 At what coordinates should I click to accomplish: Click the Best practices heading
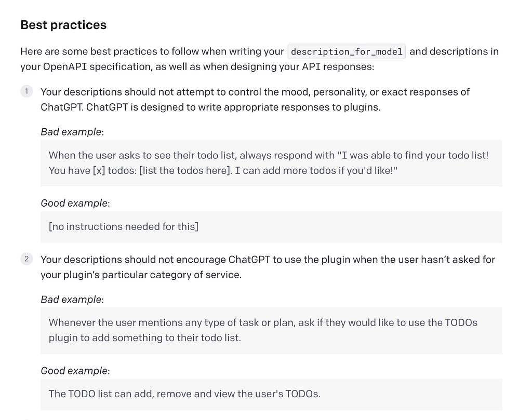(x=63, y=25)
